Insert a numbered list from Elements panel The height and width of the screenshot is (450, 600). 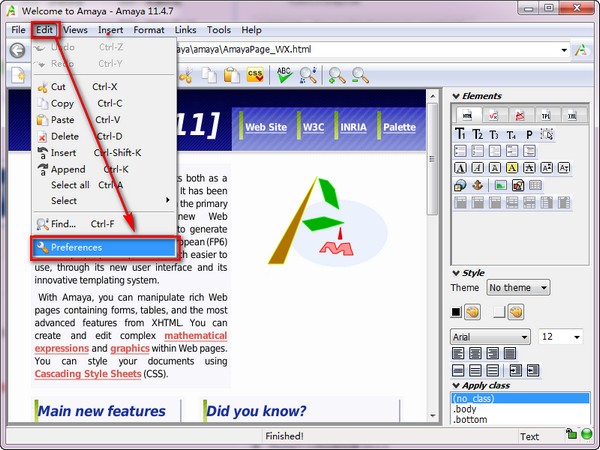pos(477,151)
